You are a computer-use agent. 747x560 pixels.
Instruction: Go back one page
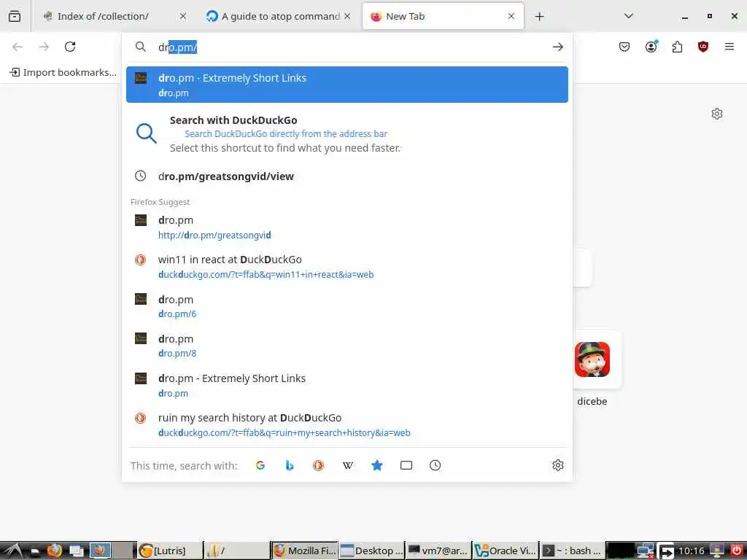point(18,47)
